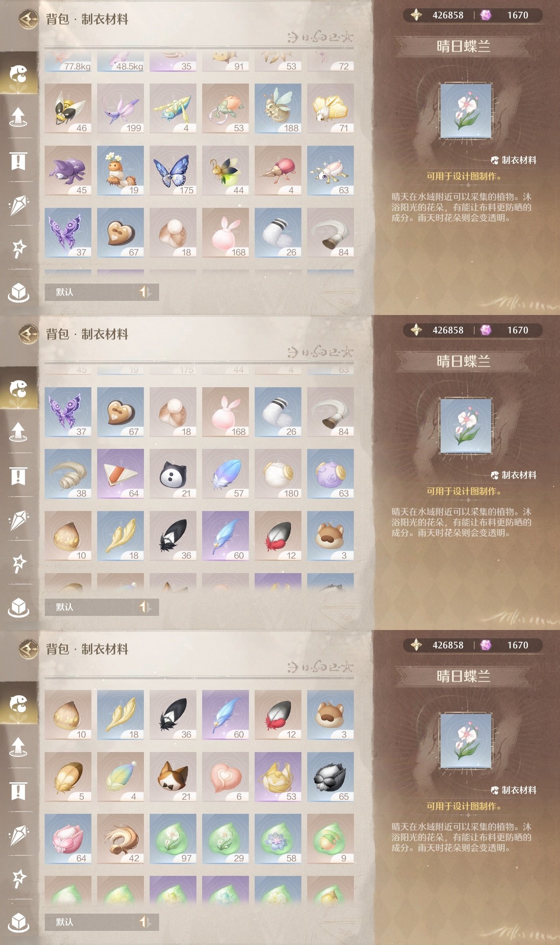Pick the white wool ball with count 180
This screenshot has width=560, height=945.
coord(278,474)
